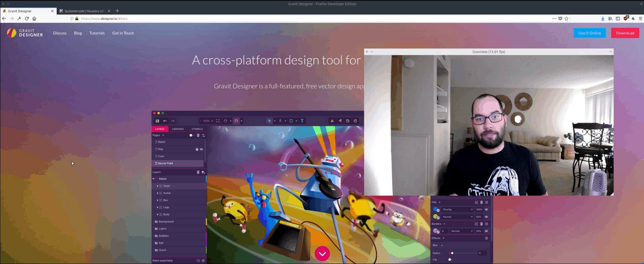
Task: Hide the 80% Normal fill via eye
Action: tap(486, 217)
